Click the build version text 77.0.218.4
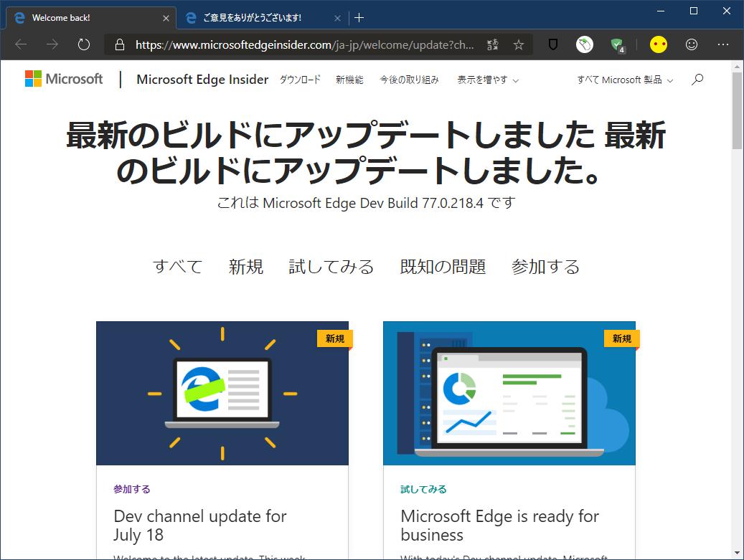Screen dimensions: 744x560 (x=453, y=203)
